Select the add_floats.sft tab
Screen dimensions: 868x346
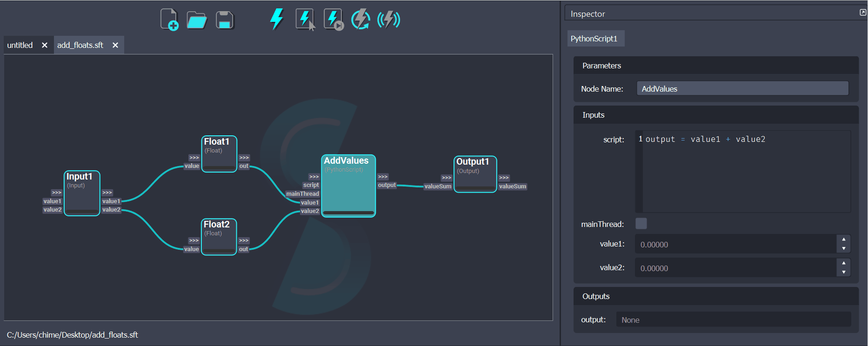(80, 45)
